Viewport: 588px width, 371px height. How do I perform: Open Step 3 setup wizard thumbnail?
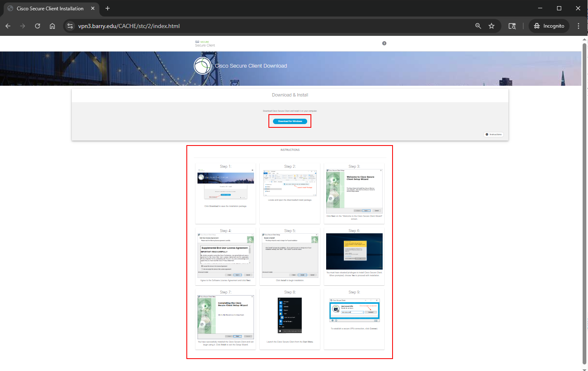(x=354, y=191)
